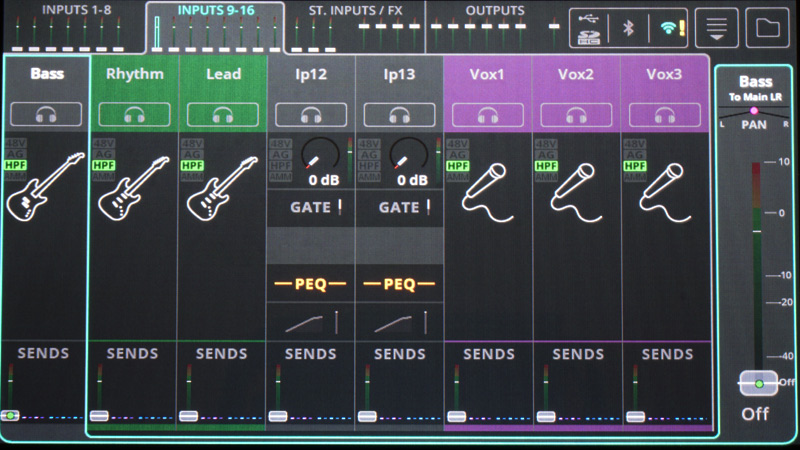Select the Bass channel guitar icon
Screen dimensions: 800x450
point(45,188)
